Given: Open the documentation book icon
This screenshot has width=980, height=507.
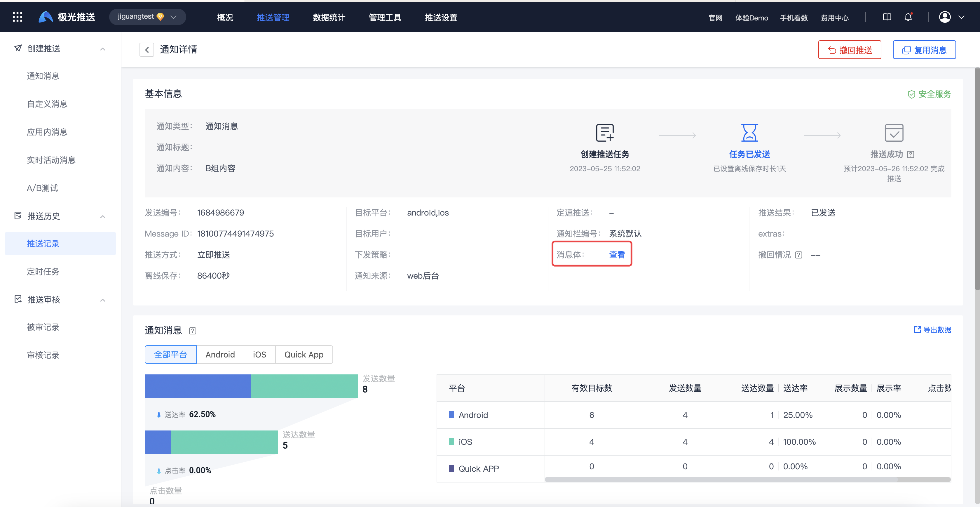Looking at the screenshot, I should point(887,17).
